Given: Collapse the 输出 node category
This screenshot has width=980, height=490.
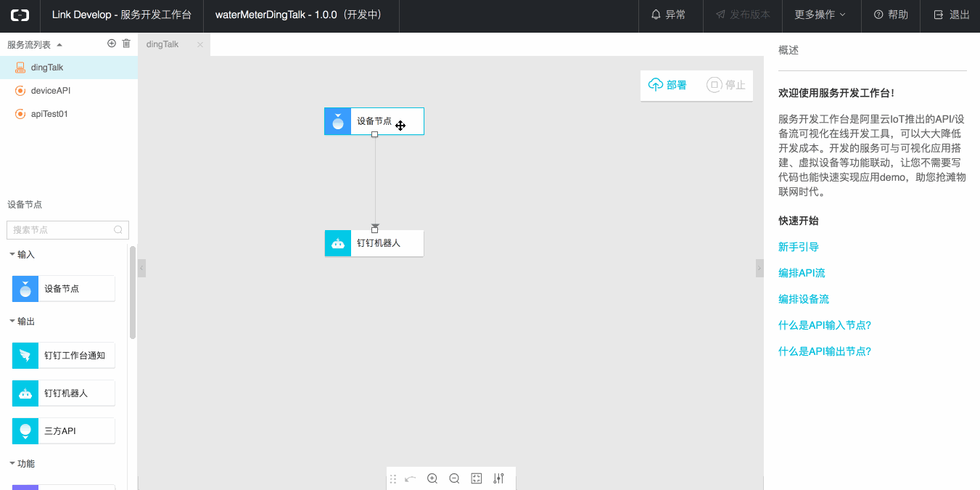Looking at the screenshot, I should tap(13, 321).
